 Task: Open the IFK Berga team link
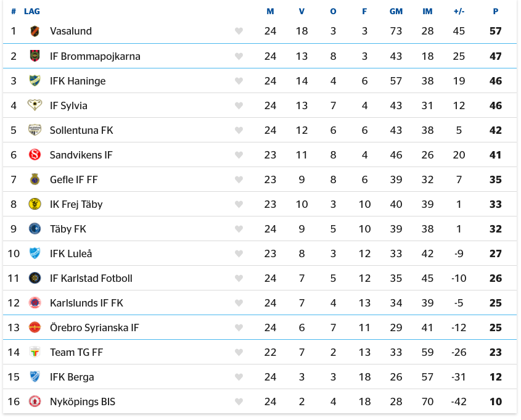pyautogui.click(x=72, y=377)
